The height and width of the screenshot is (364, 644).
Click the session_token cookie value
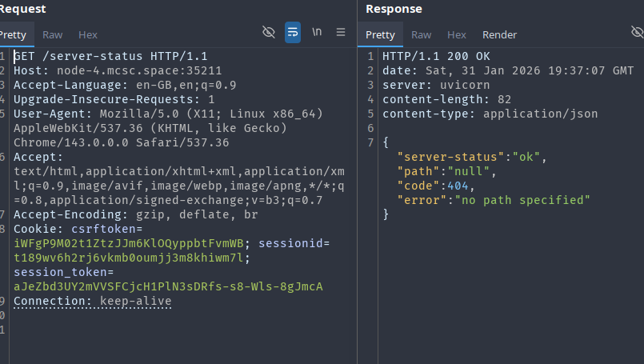[x=168, y=286]
